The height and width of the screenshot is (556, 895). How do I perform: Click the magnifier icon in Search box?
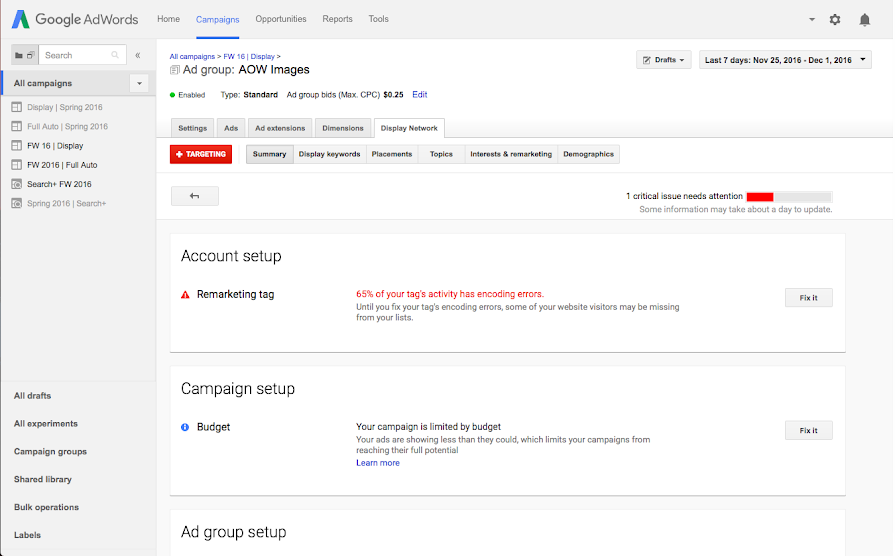[x=115, y=55]
